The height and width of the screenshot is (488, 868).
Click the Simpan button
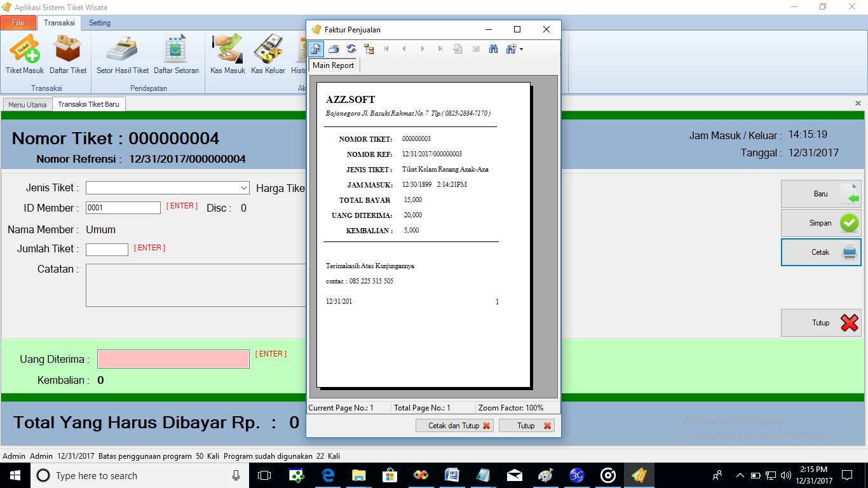coord(821,223)
